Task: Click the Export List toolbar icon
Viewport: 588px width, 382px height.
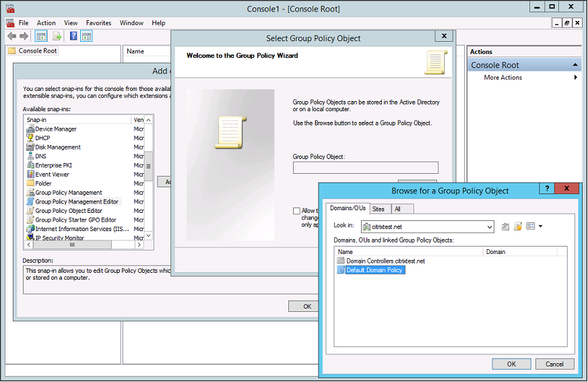Action: click(57, 36)
